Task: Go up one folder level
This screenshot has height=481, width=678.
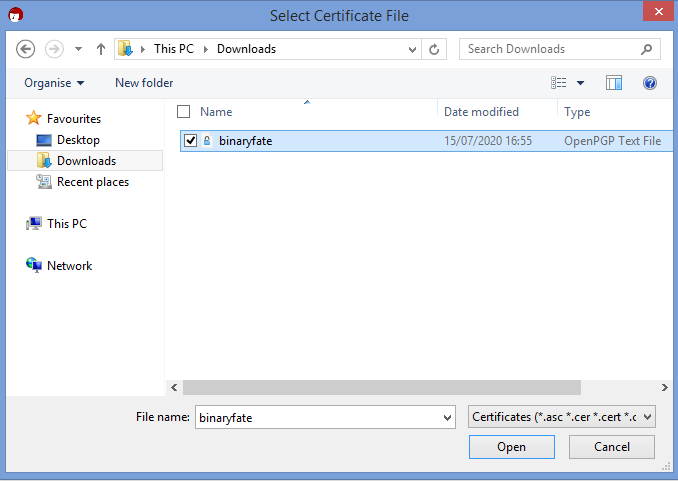Action: (x=101, y=49)
